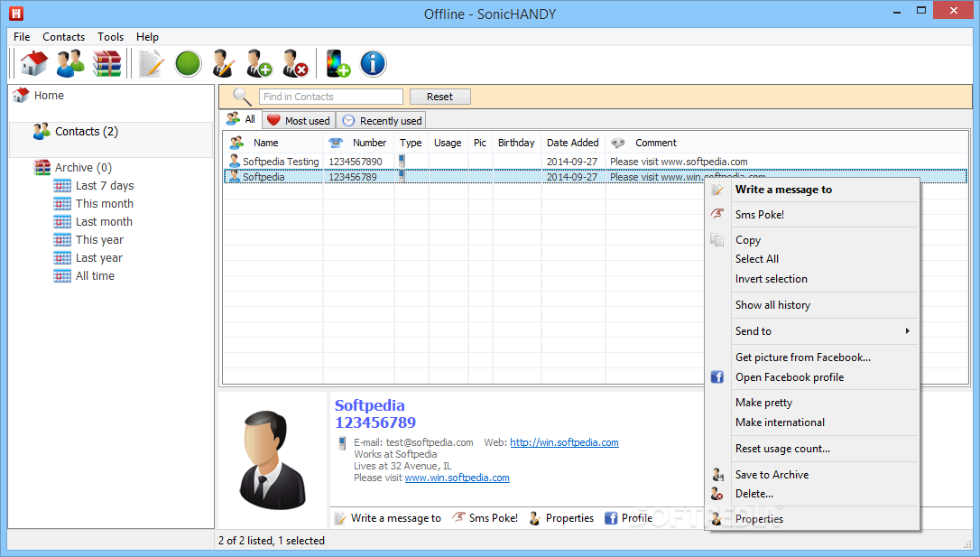Screen dimensions: 980x557
Task: Click the add contact toolbar icon
Action: (x=259, y=63)
